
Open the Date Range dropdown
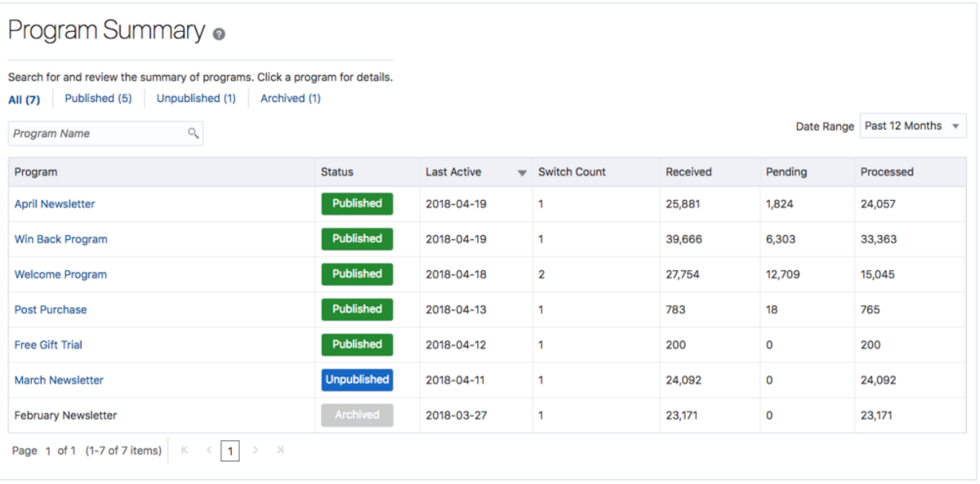913,126
